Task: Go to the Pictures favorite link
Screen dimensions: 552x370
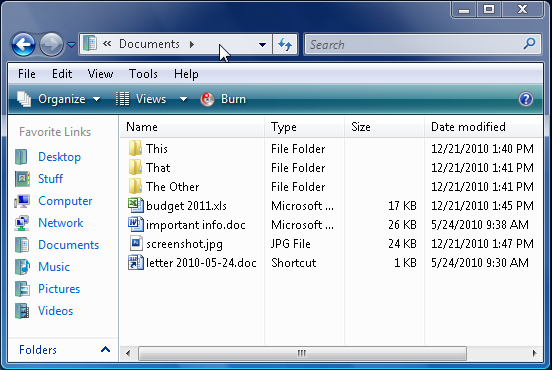Action: [59, 289]
